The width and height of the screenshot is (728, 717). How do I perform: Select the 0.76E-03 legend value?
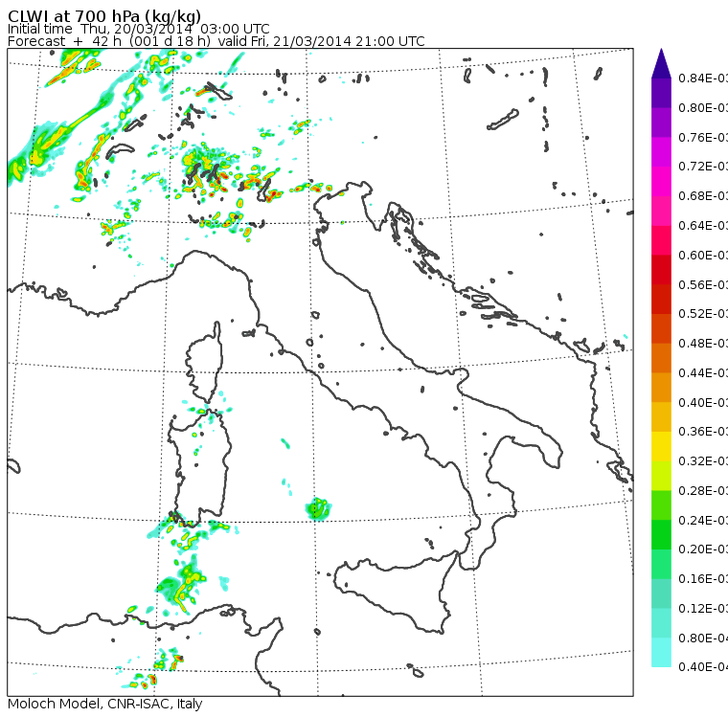[703, 137]
